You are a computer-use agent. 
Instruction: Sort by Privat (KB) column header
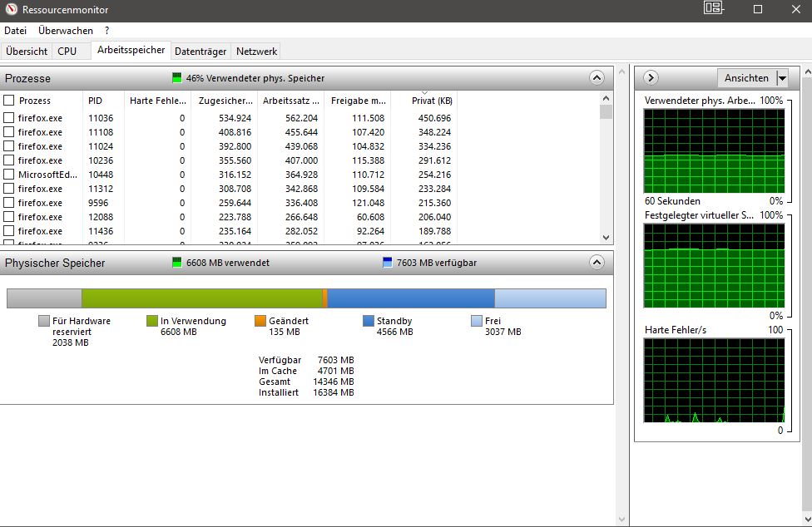(x=424, y=101)
